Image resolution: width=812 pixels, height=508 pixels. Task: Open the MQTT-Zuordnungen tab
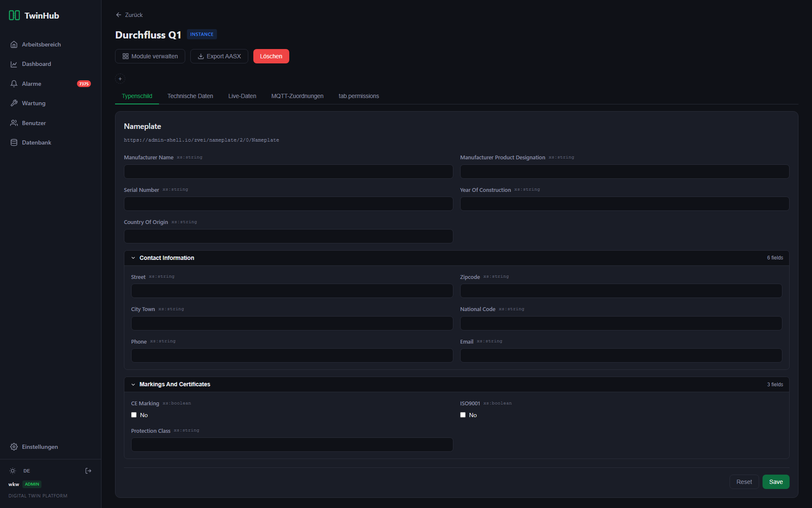point(297,96)
